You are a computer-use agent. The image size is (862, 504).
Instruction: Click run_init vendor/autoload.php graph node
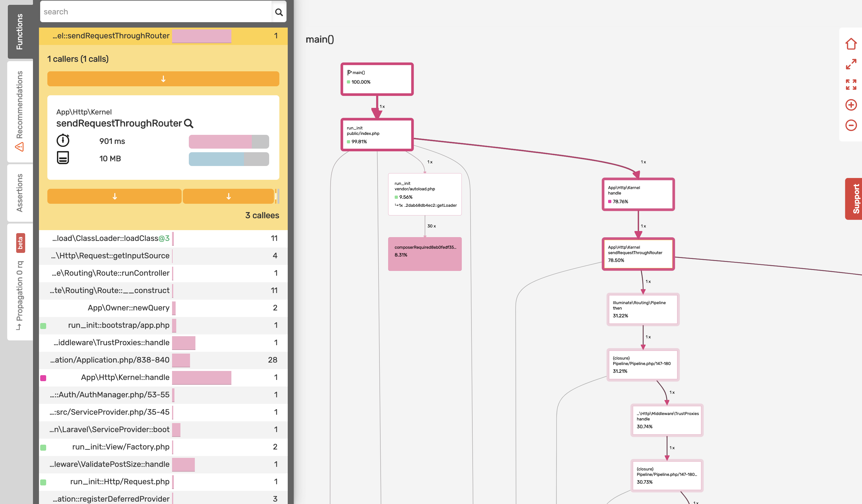[x=425, y=194]
